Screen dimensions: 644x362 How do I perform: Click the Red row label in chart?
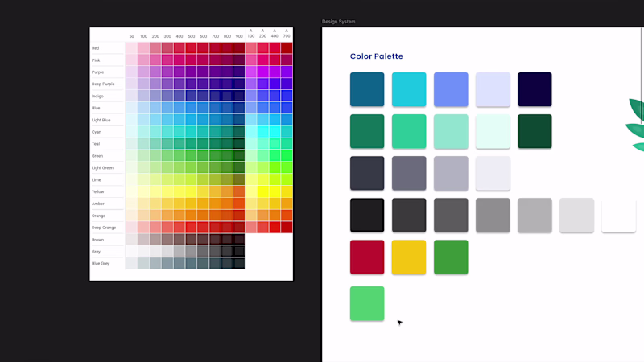pyautogui.click(x=95, y=48)
